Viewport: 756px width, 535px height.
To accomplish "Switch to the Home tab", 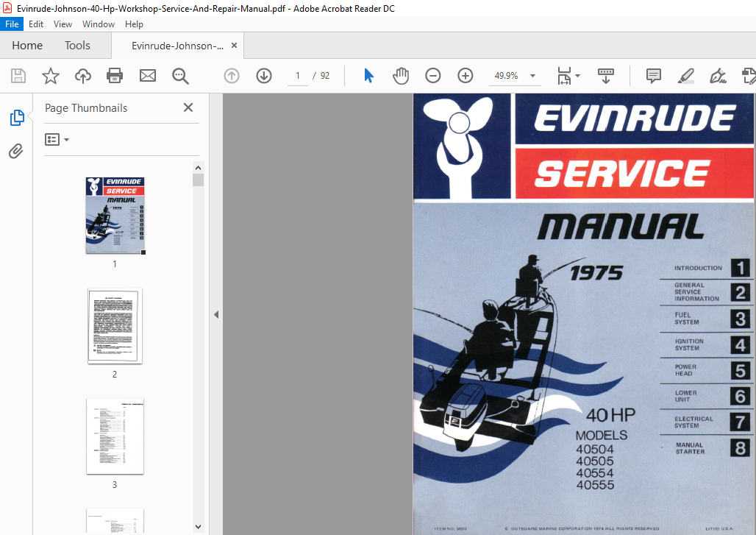I will point(27,46).
